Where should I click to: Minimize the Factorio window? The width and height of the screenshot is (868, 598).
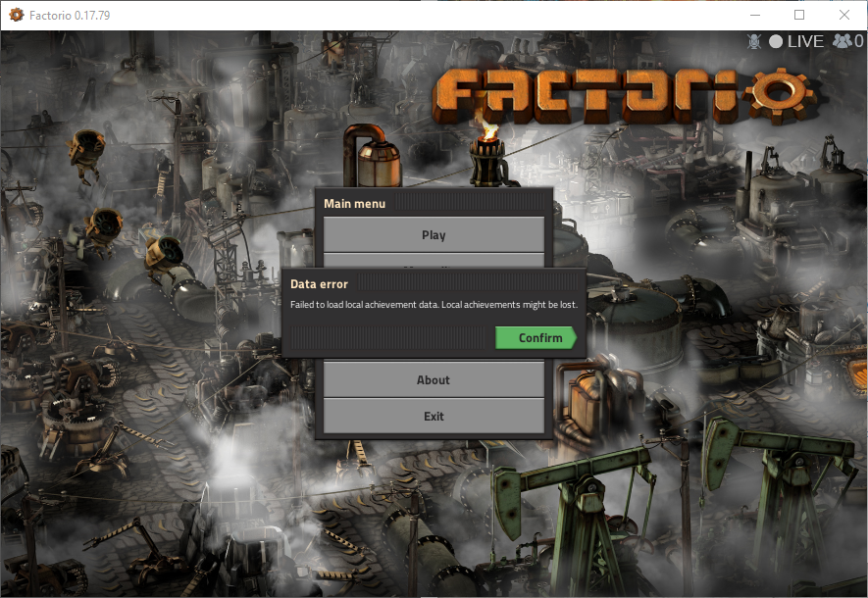click(x=754, y=15)
